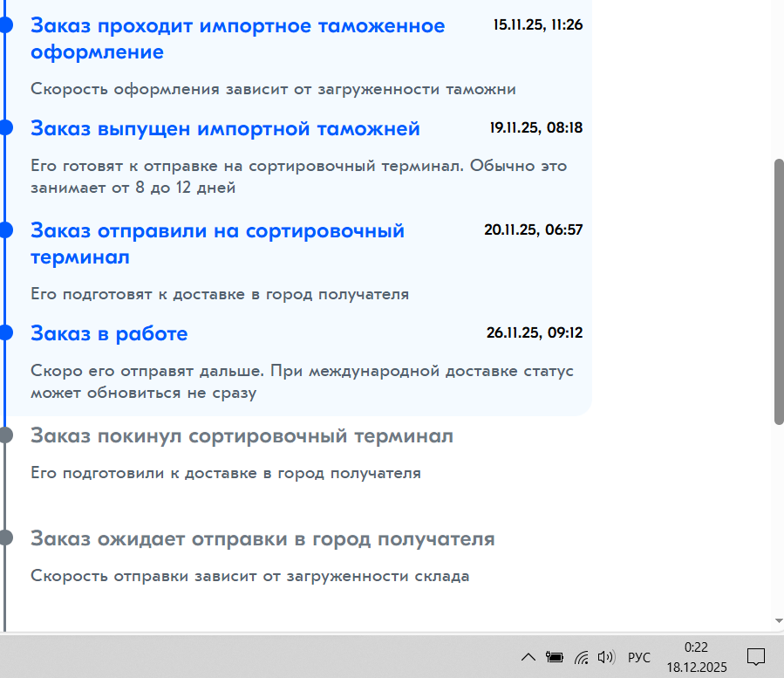Viewport: 784px width, 678px height.
Task: Click the vertical scrollbar thumb
Action: click(x=779, y=292)
